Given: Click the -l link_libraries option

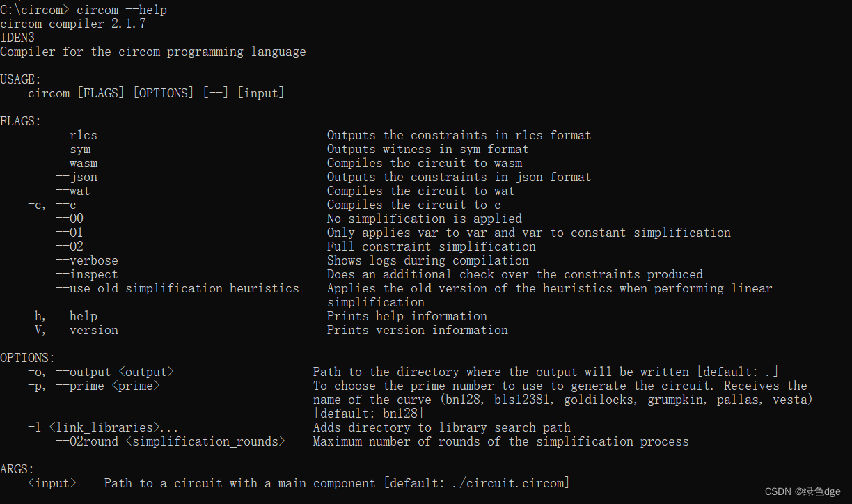Looking at the screenshot, I should coord(103,427).
